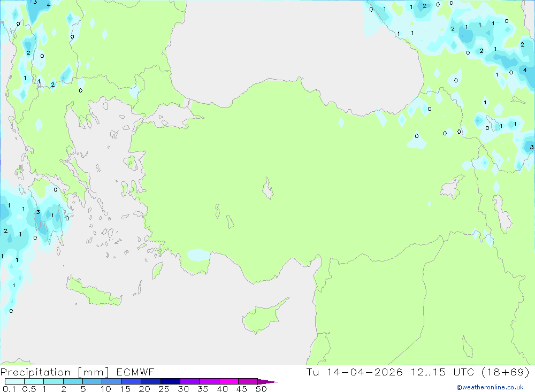Click the '50' legend scale value
The width and height of the screenshot is (535, 392).
pos(261,389)
